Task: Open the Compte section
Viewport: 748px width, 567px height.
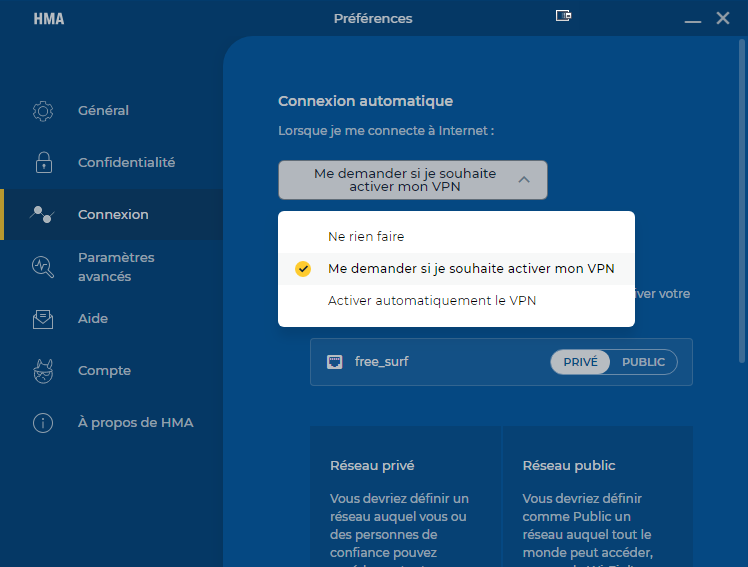Action: coord(112,371)
